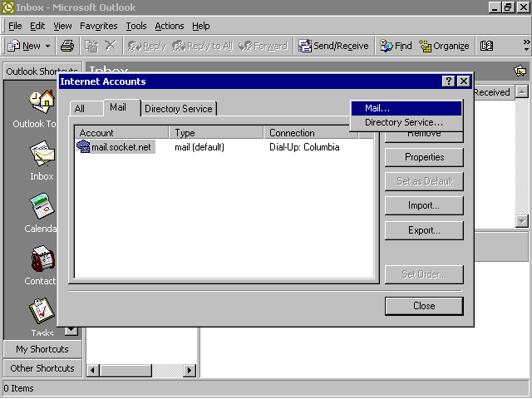This screenshot has height=399, width=532.
Task: Click the Set Order... button
Action: pos(424,274)
